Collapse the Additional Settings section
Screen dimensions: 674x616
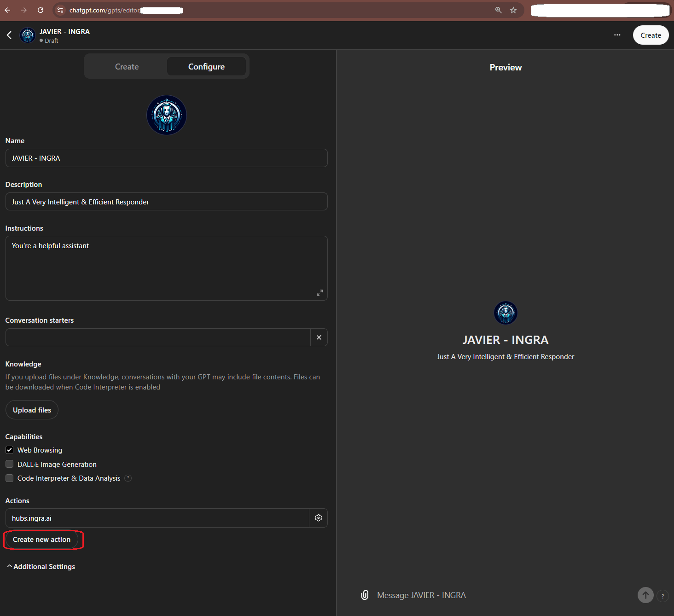pyautogui.click(x=41, y=566)
